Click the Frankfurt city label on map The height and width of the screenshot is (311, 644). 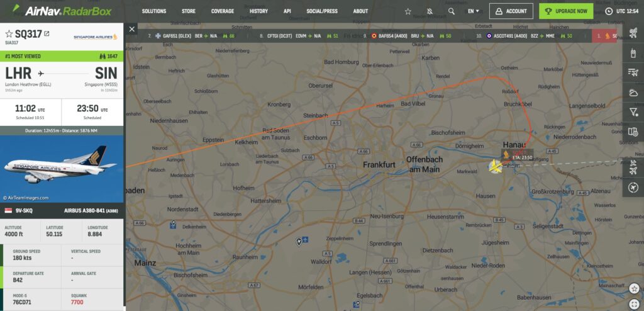click(379, 164)
